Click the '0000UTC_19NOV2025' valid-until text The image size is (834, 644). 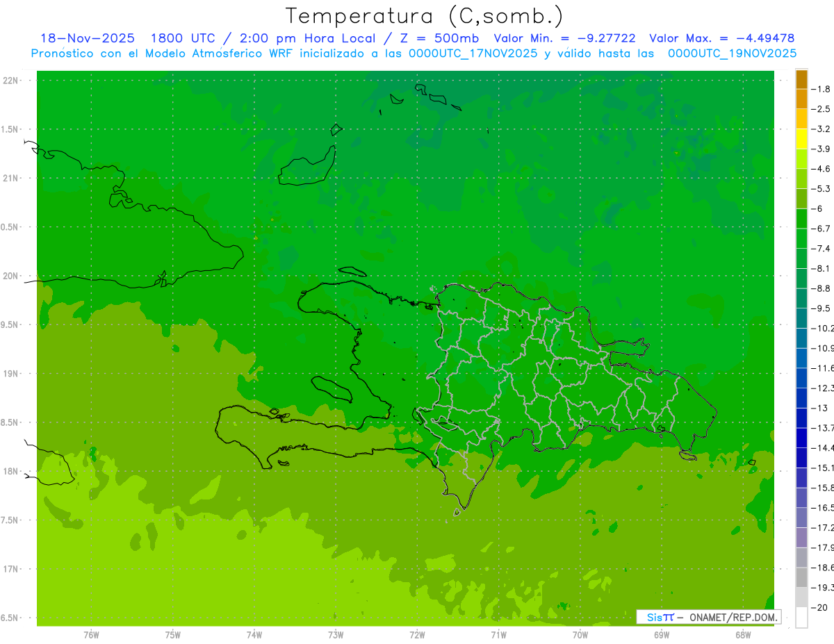[733, 53]
